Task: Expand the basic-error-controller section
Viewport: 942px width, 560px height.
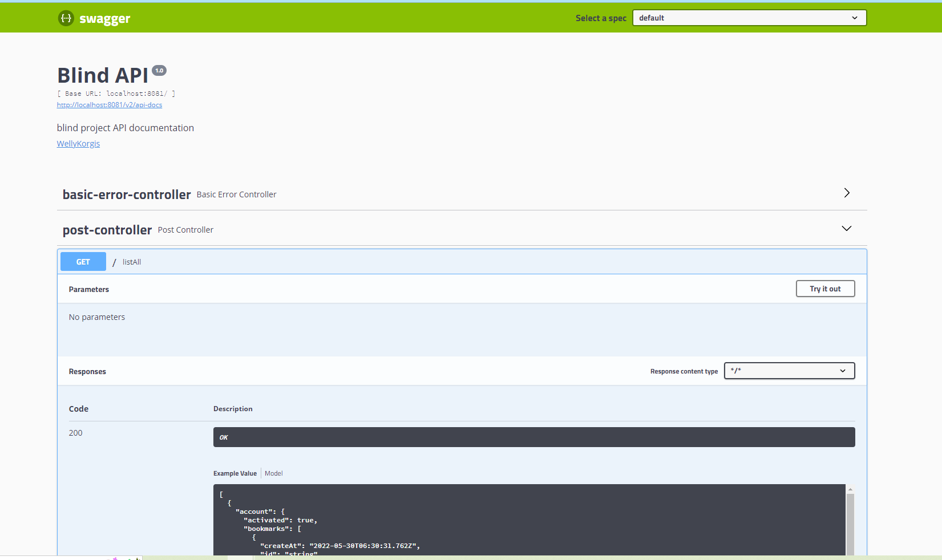Action: [127, 194]
